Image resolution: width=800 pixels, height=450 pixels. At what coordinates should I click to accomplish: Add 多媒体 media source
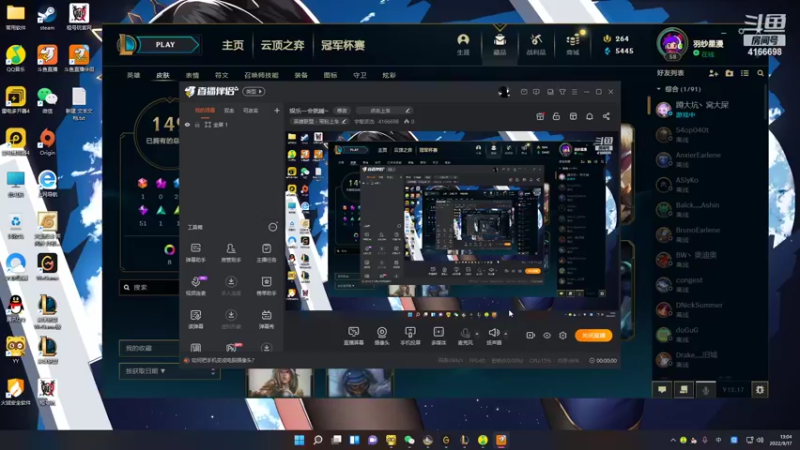pyautogui.click(x=438, y=336)
